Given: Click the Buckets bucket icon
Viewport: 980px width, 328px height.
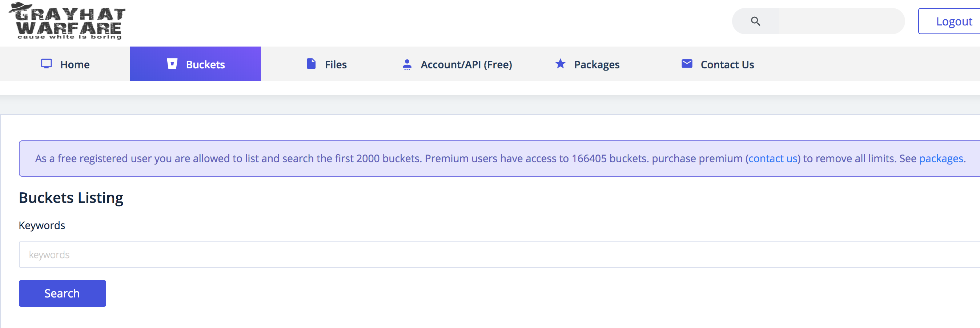Looking at the screenshot, I should coord(172,64).
